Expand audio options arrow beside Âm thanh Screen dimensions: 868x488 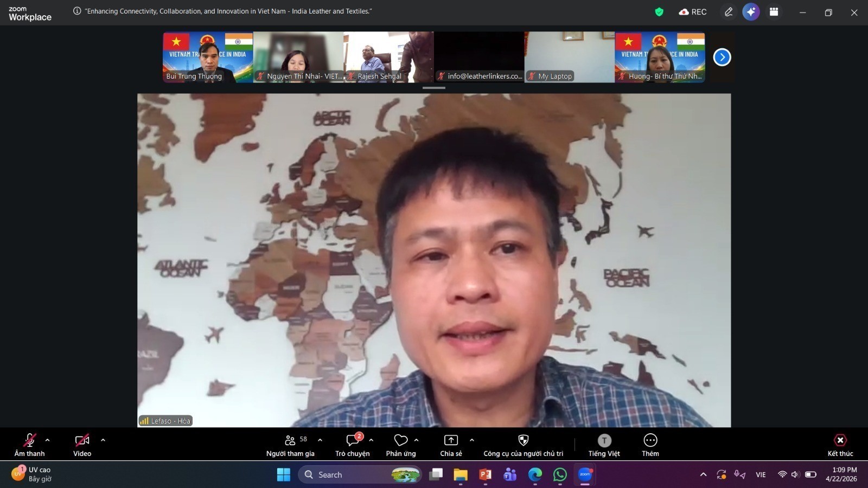48,440
